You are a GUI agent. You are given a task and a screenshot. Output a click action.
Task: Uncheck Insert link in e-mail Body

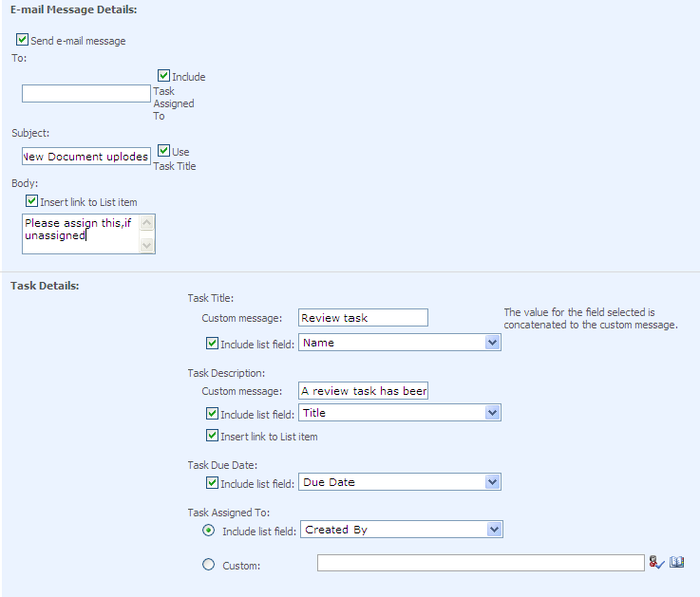32,201
